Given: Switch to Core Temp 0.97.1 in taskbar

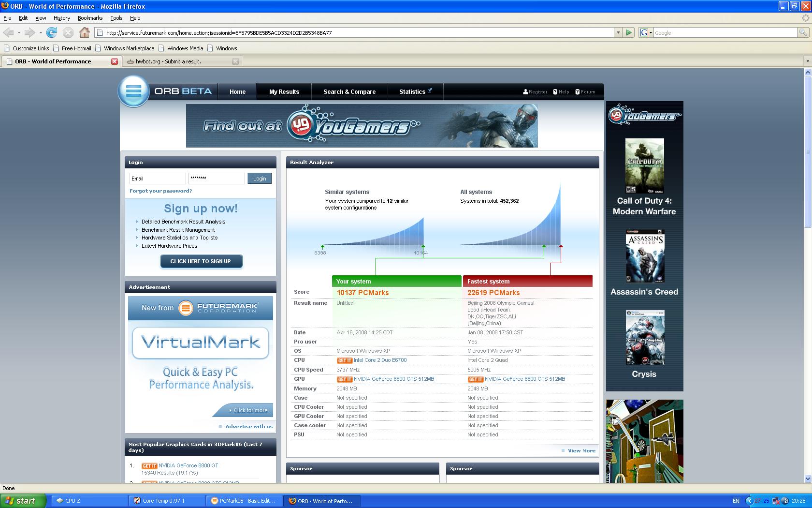Looking at the screenshot, I should coord(168,501).
